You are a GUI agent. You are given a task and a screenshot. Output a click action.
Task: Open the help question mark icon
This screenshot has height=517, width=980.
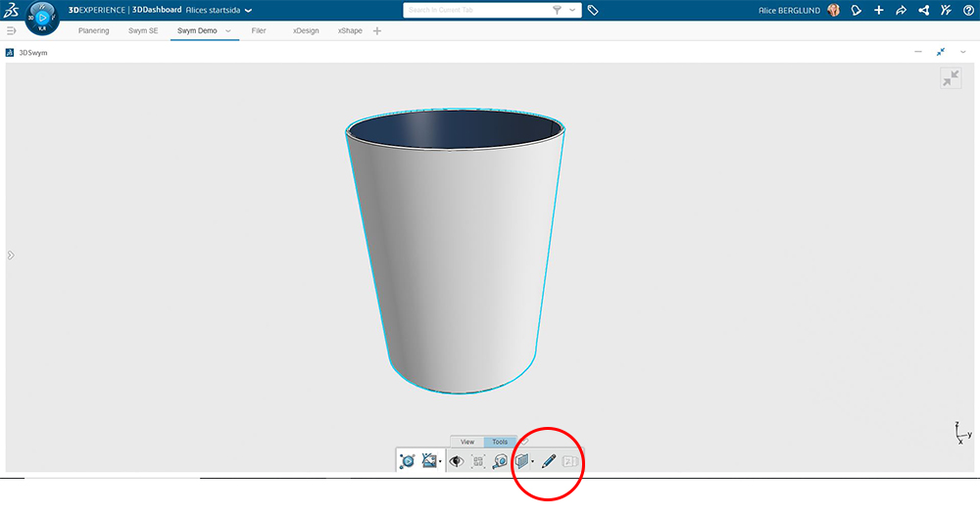tap(968, 11)
